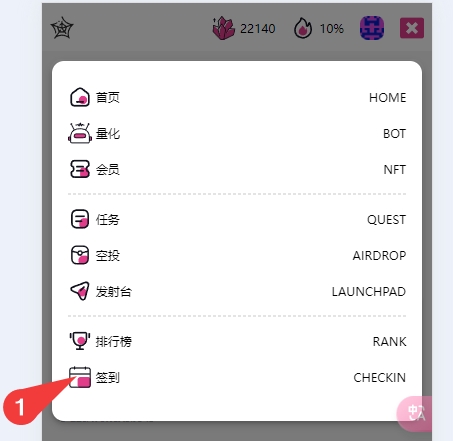Image resolution: width=453 pixels, height=441 pixels.
Task: Open the BOT menu entry
Action: click(x=394, y=134)
